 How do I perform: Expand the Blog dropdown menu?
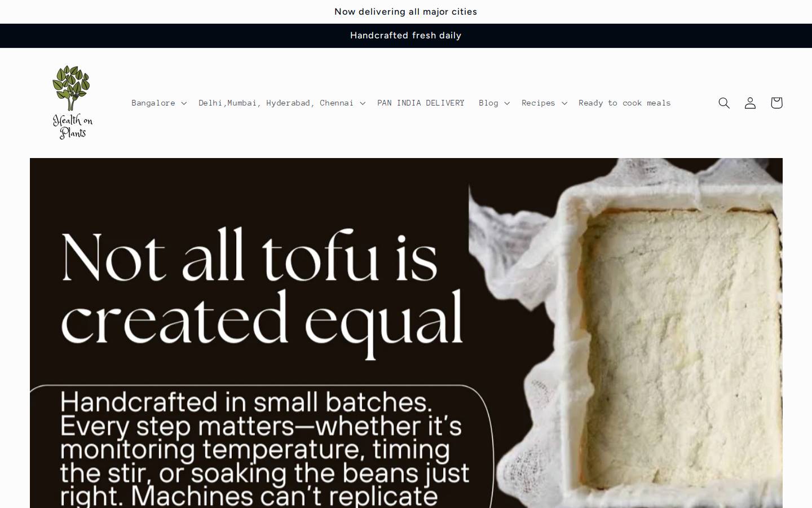click(x=495, y=103)
